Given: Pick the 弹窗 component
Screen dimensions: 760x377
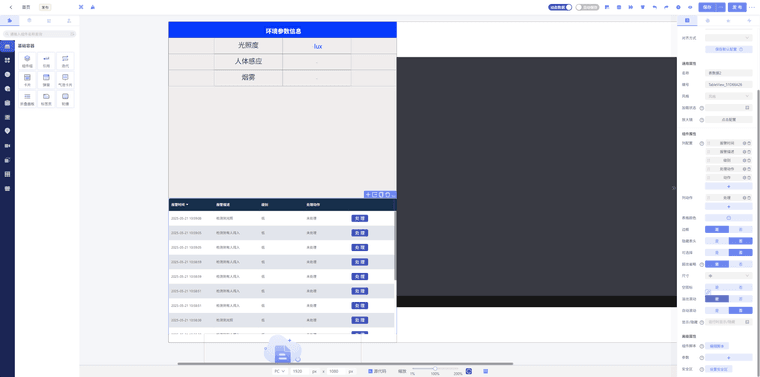Looking at the screenshot, I should 47,80.
